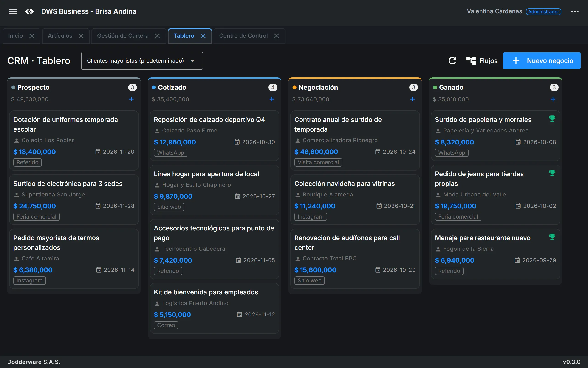Click the DWS Business logo icon
The width and height of the screenshot is (588, 368).
click(x=29, y=11)
